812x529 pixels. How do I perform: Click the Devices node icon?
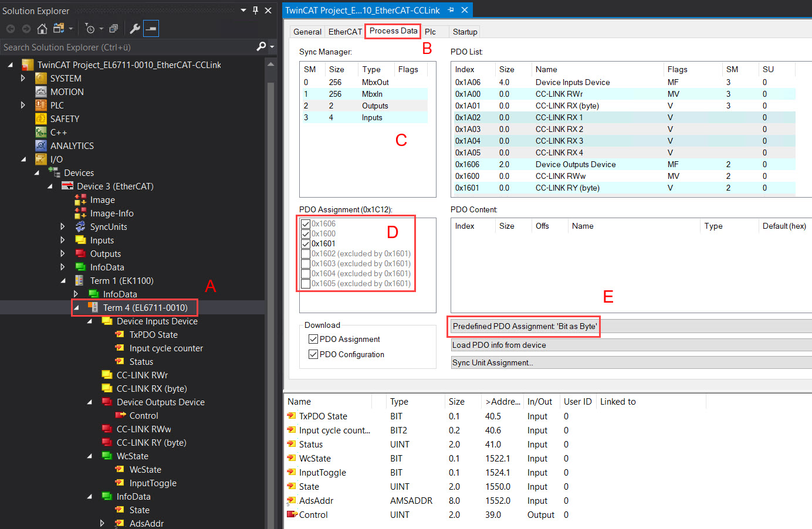point(55,172)
